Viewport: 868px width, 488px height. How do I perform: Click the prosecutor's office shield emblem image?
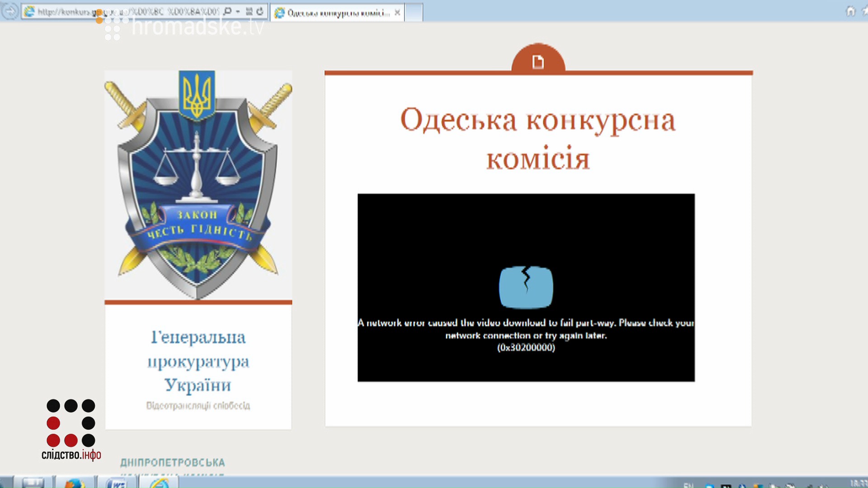coord(198,184)
